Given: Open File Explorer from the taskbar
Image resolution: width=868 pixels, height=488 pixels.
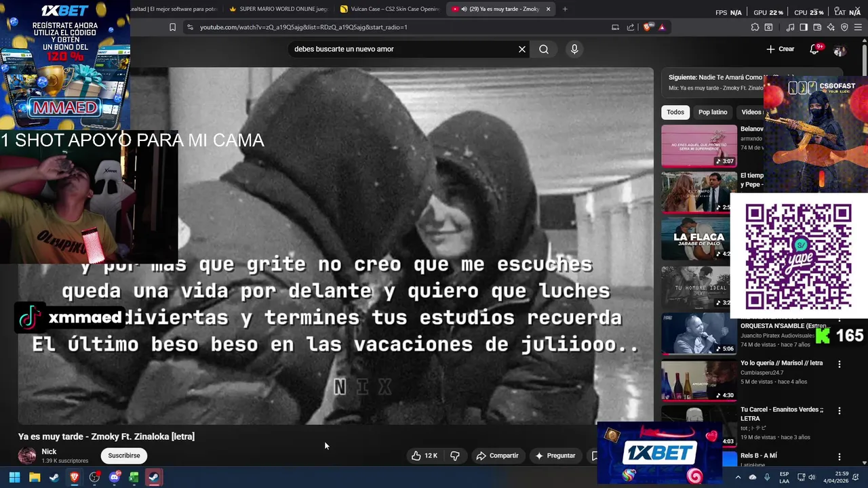Looking at the screenshot, I should 35,477.
